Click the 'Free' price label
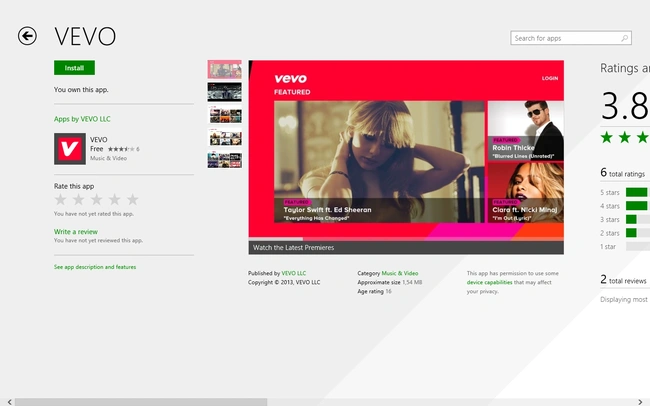 point(97,149)
